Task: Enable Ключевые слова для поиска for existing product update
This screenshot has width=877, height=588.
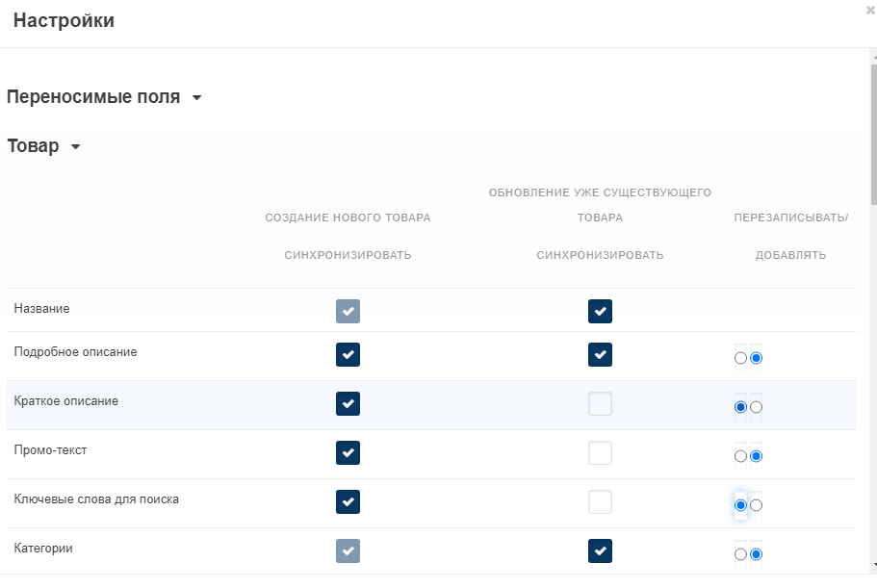Action: pyautogui.click(x=600, y=501)
